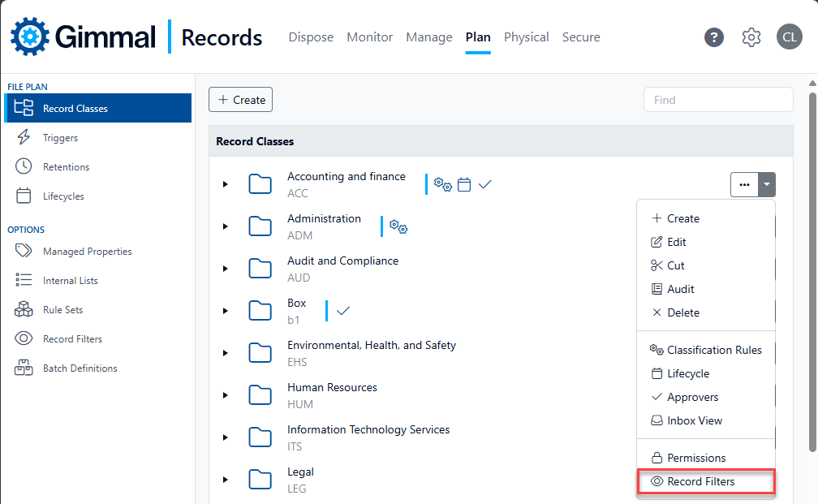Click the Gimmal gear logo
Viewport: 818px width, 504px height.
30,37
